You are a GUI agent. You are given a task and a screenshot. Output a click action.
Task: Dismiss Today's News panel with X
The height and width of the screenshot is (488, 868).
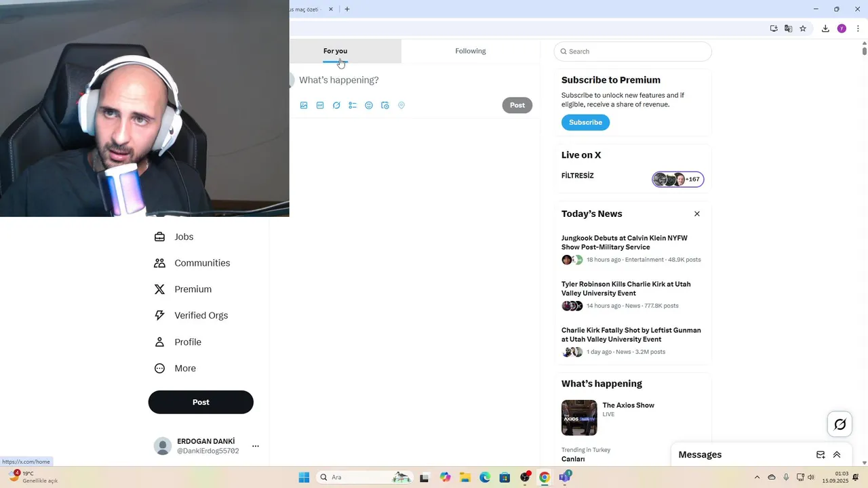696,213
